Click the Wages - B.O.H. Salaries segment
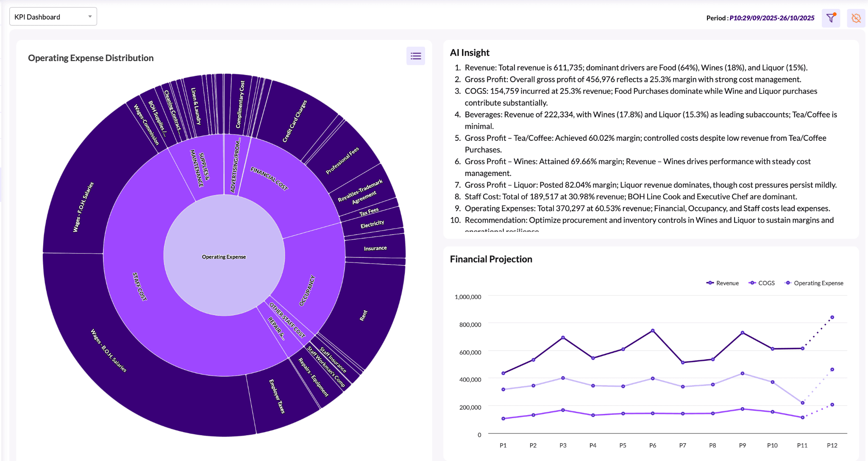The width and height of the screenshot is (868, 461). [108, 350]
